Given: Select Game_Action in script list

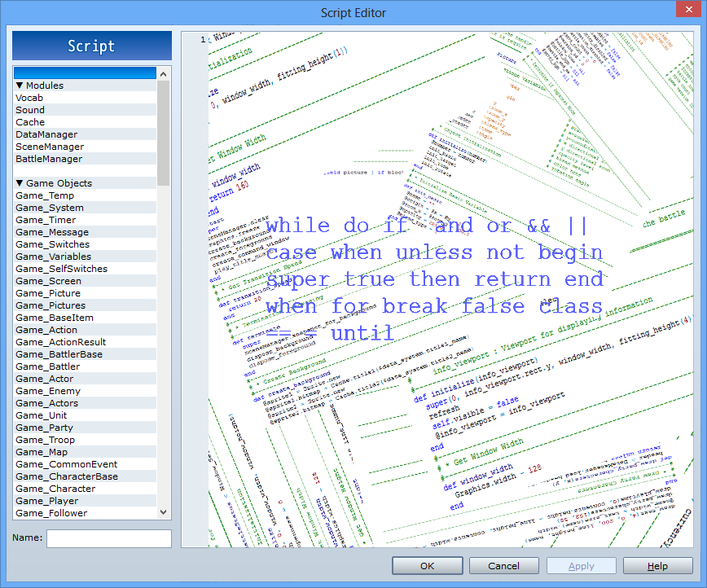Looking at the screenshot, I should [x=86, y=330].
